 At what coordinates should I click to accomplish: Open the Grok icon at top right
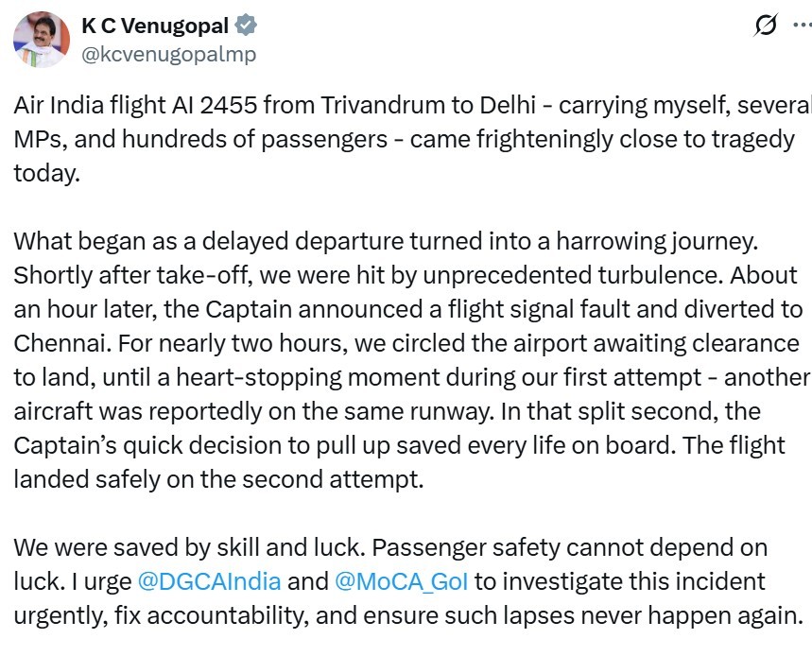pos(766,26)
